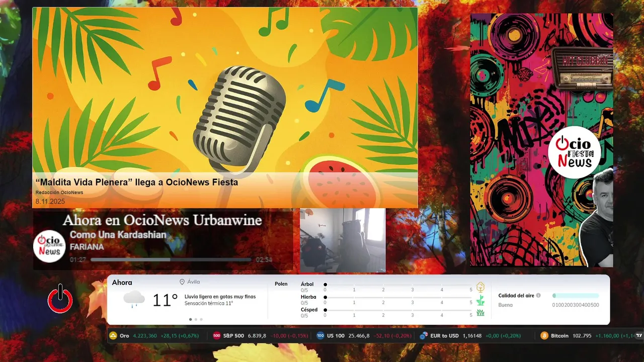The width and height of the screenshot is (644, 362).
Task: Click the Hierba pollen level slider
Action: (398, 298)
